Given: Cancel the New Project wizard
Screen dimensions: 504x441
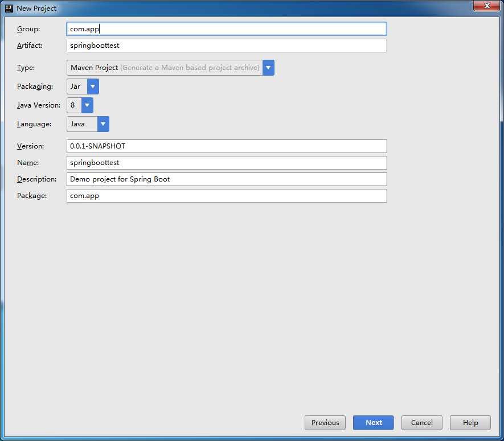Looking at the screenshot, I should (x=422, y=423).
